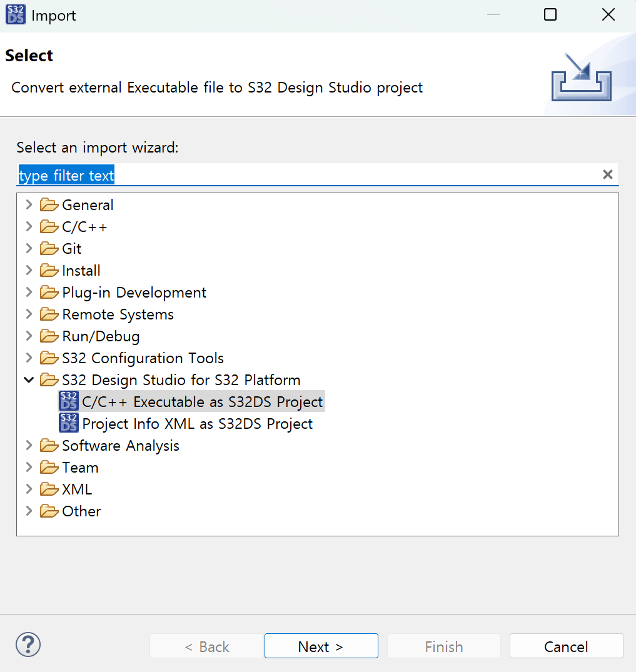Select the Install tree label

(x=81, y=271)
